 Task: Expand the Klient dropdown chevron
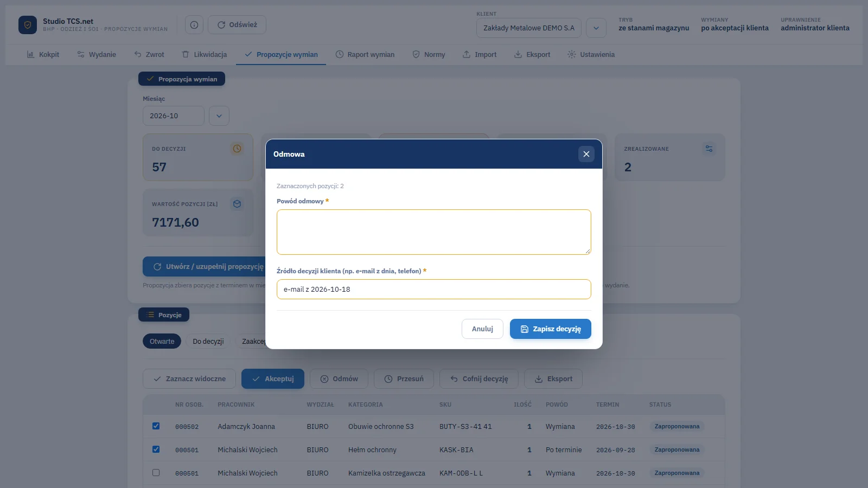tap(596, 28)
